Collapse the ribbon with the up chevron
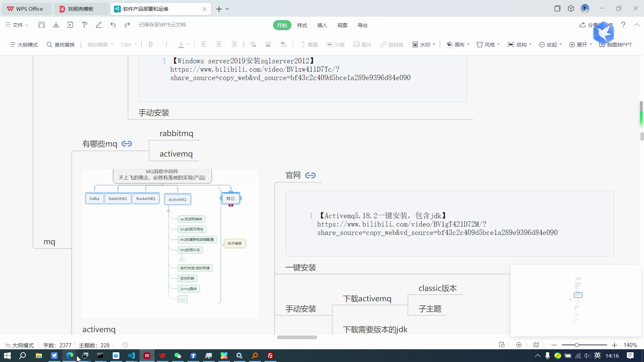Viewport: 644px width, 362px height. coord(637,25)
